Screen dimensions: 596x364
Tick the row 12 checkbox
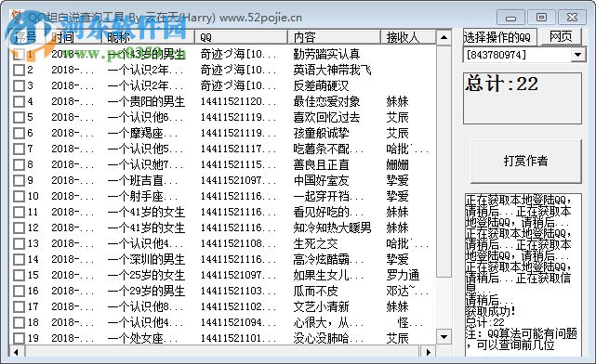[19, 227]
